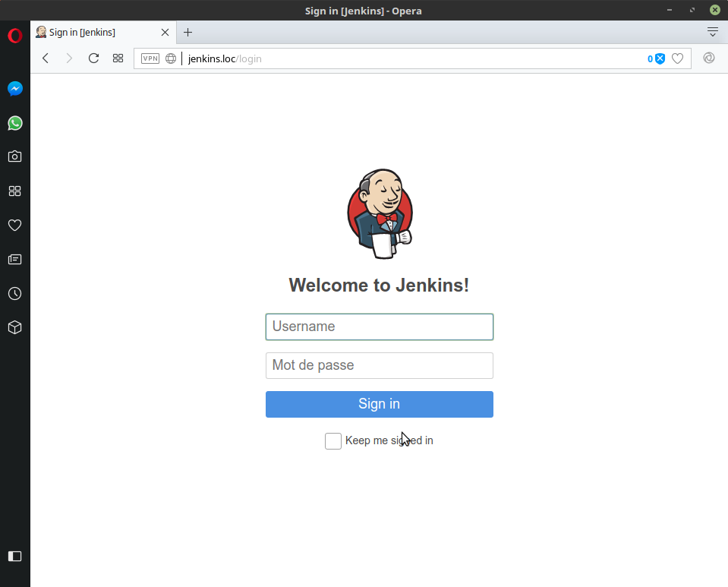Click the Opera menu logo
Image resolution: width=728 pixels, height=587 pixels.
(x=15, y=36)
